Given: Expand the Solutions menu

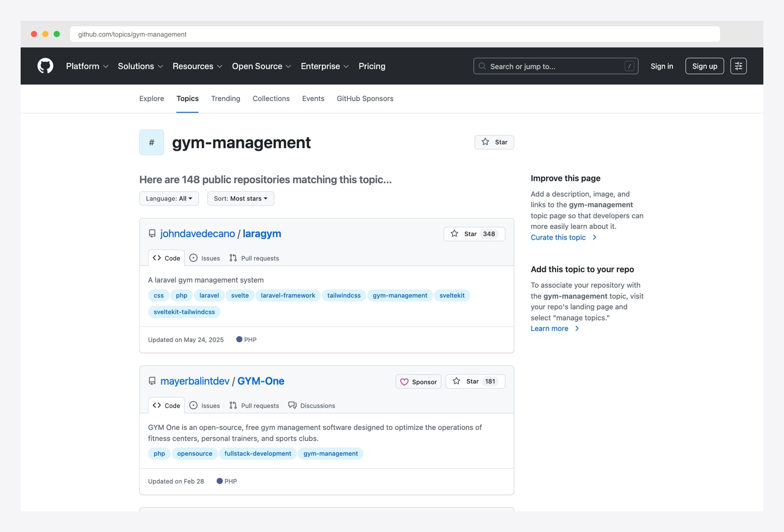Looking at the screenshot, I should tap(140, 66).
